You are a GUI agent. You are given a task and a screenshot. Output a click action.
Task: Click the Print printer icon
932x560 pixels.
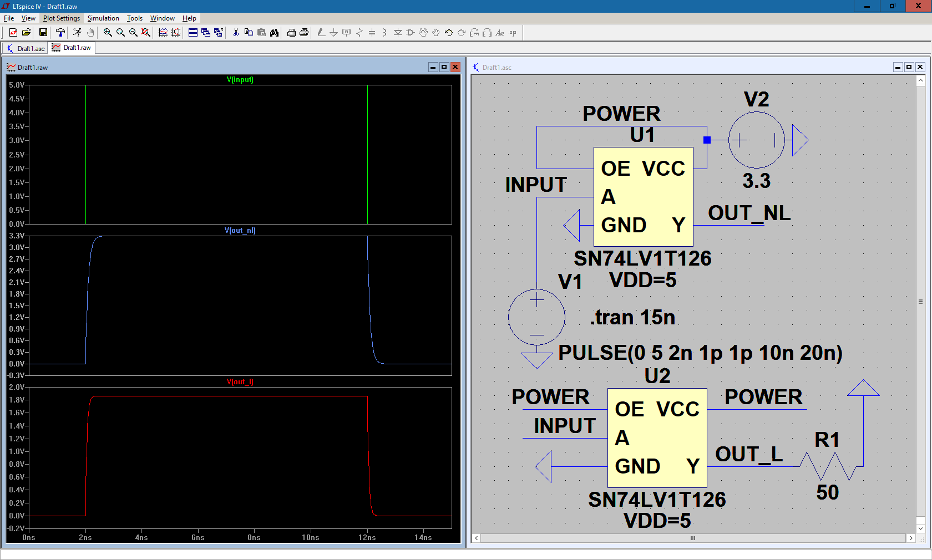pyautogui.click(x=304, y=33)
